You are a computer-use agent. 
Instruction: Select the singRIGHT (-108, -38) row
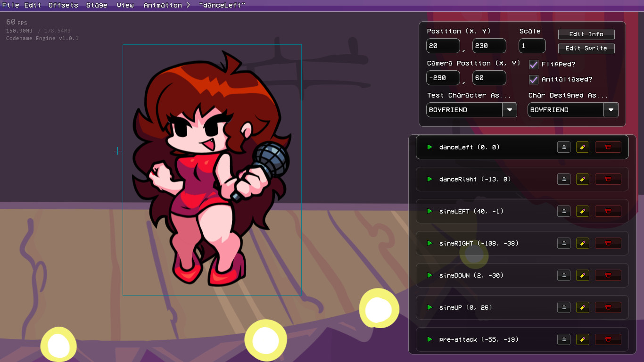[522, 243]
